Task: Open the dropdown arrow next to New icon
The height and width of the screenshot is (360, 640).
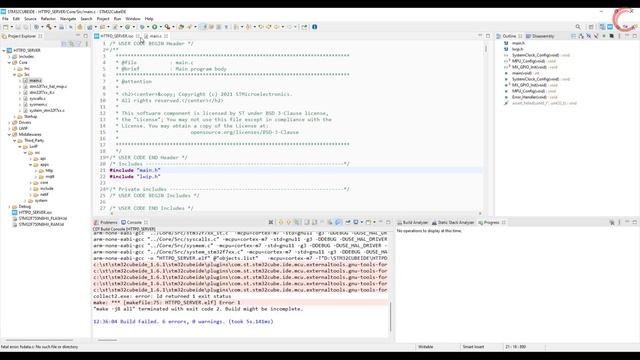Action: 11,27
